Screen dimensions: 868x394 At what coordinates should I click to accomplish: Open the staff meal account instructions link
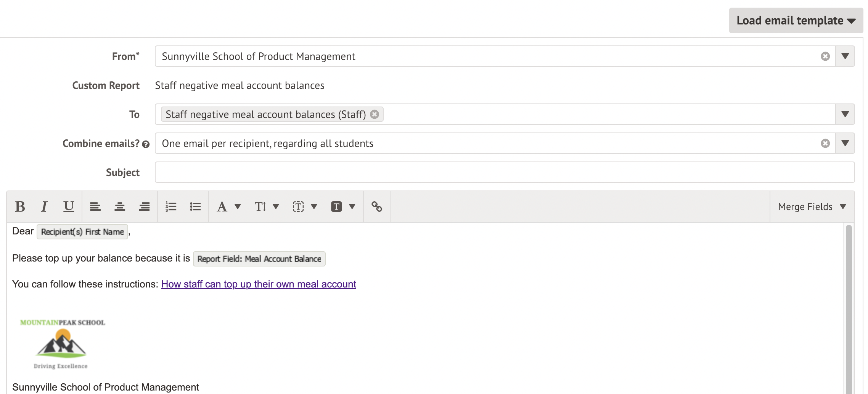click(x=259, y=284)
